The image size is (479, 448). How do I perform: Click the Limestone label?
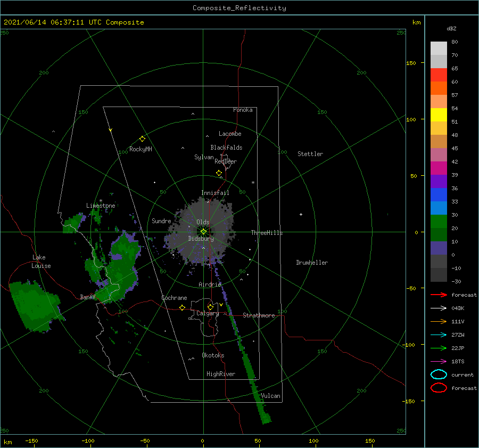(x=101, y=206)
